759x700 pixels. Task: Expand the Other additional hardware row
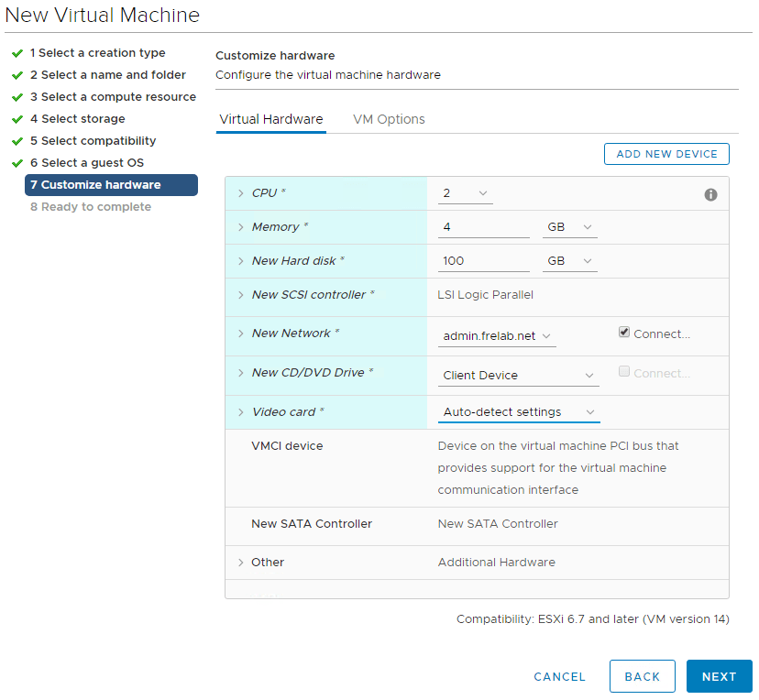click(x=240, y=563)
